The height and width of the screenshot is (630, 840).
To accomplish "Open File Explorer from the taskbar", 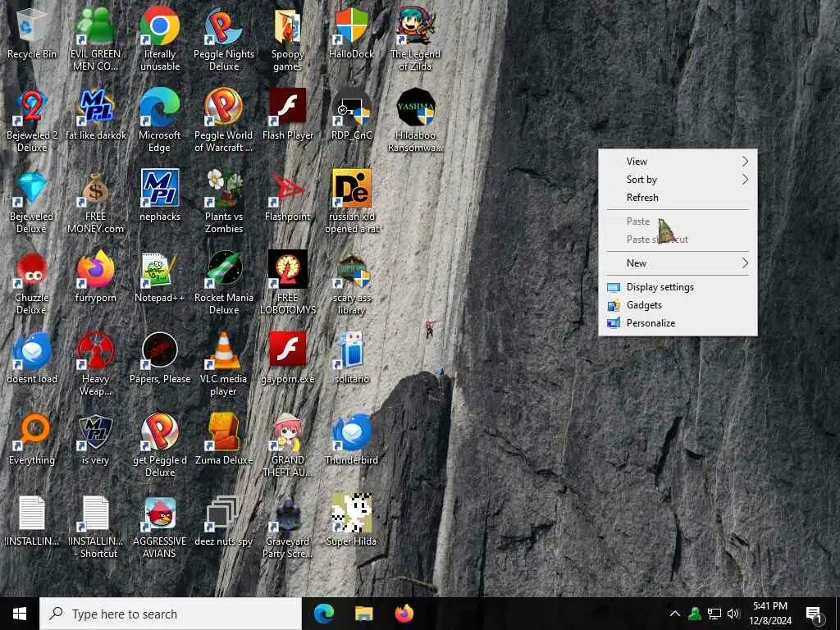I will pyautogui.click(x=364, y=614).
